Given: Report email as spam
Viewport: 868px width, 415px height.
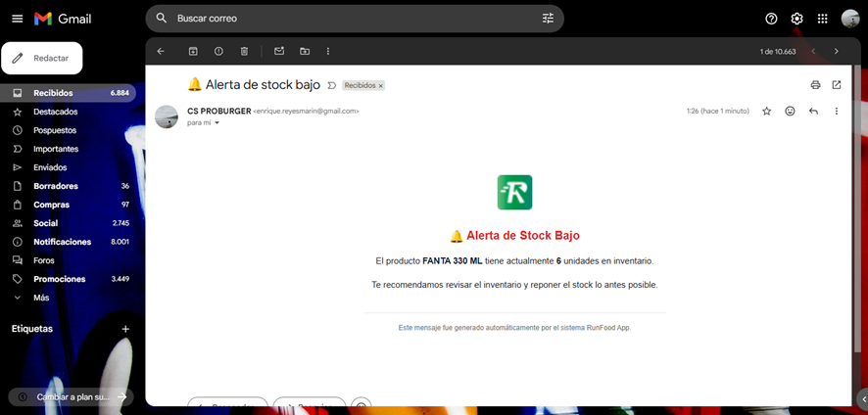Looking at the screenshot, I should click(218, 51).
